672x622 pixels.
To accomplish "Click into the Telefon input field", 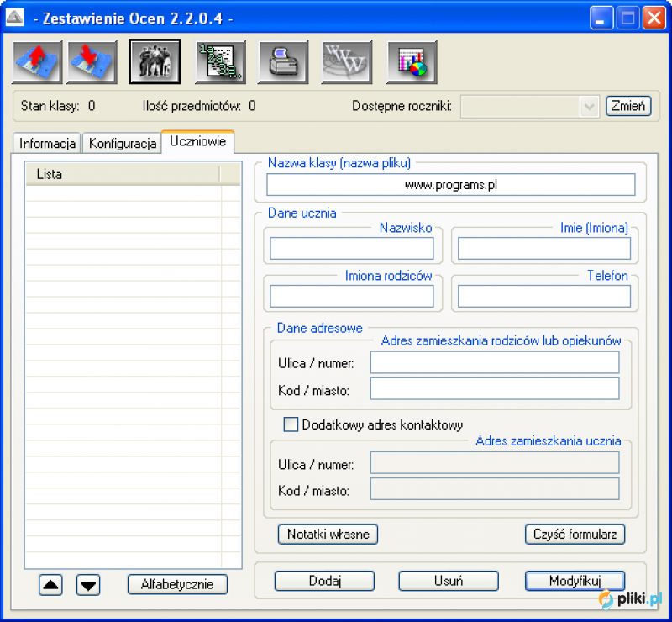I will point(544,296).
